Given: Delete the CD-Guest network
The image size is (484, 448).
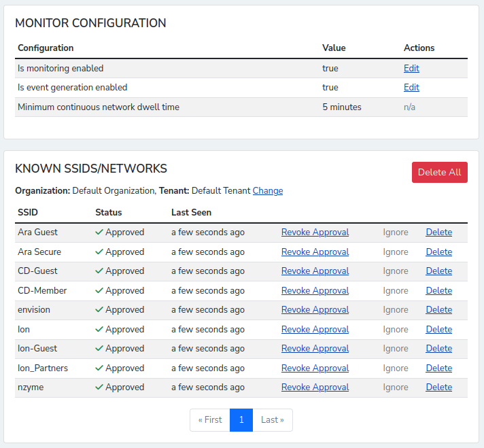Looking at the screenshot, I should [439, 271].
